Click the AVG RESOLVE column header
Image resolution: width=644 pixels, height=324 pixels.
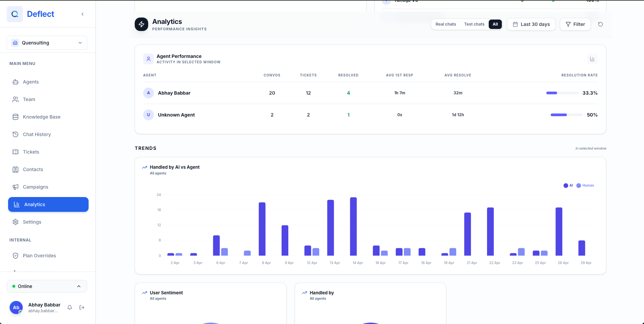pyautogui.click(x=458, y=75)
